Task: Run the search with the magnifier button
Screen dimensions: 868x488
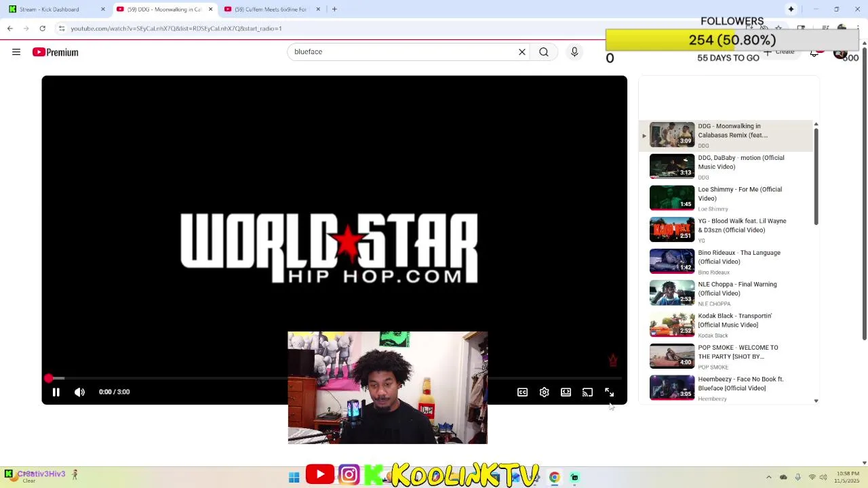Action: [544, 52]
